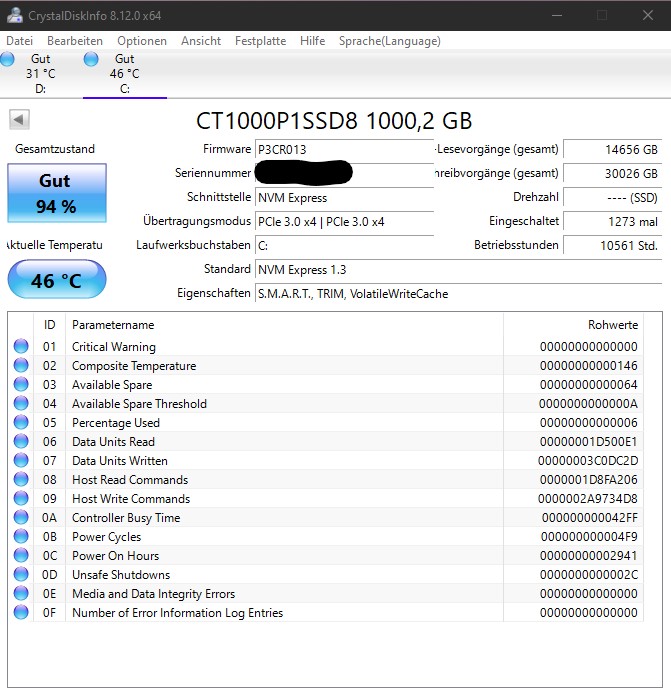
Task: Click the Critical Warning parameter name
Action: 114,347
